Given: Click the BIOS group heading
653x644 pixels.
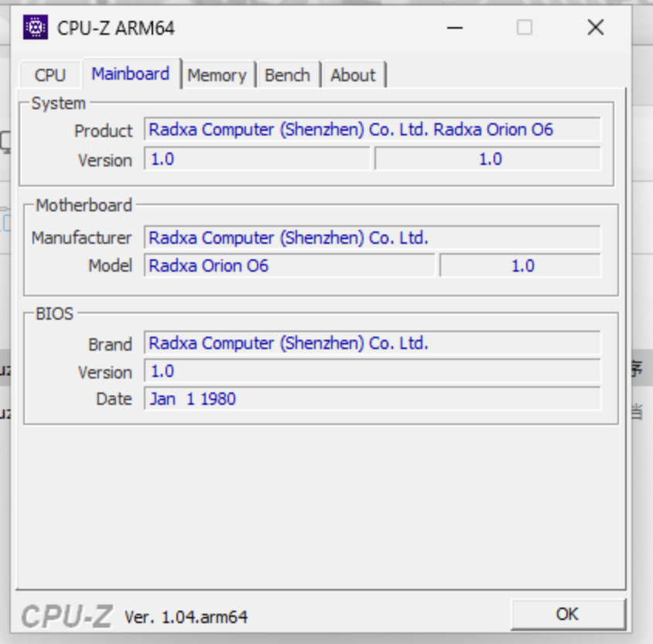Looking at the screenshot, I should (x=55, y=313).
